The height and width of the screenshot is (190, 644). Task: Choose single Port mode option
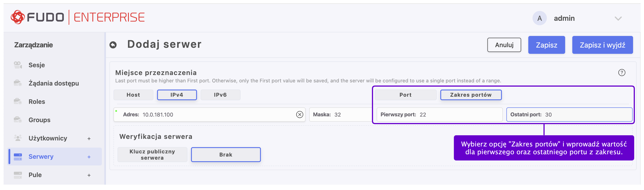click(405, 95)
